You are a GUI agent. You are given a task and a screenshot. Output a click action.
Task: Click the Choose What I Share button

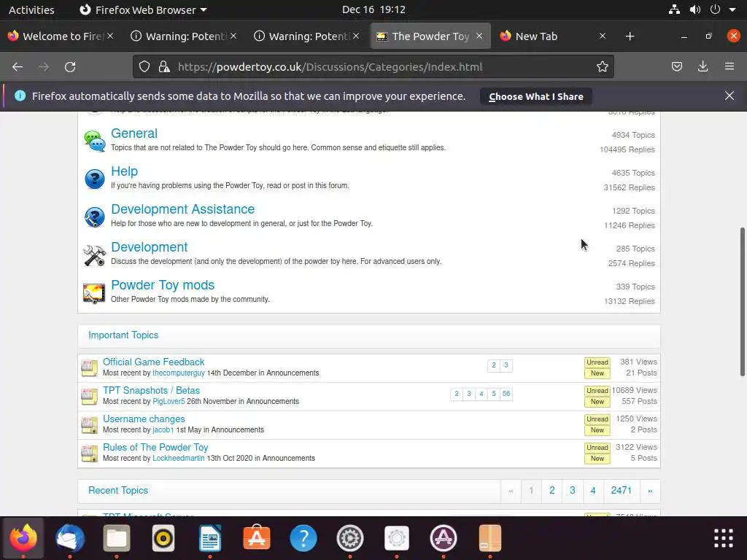coord(536,96)
